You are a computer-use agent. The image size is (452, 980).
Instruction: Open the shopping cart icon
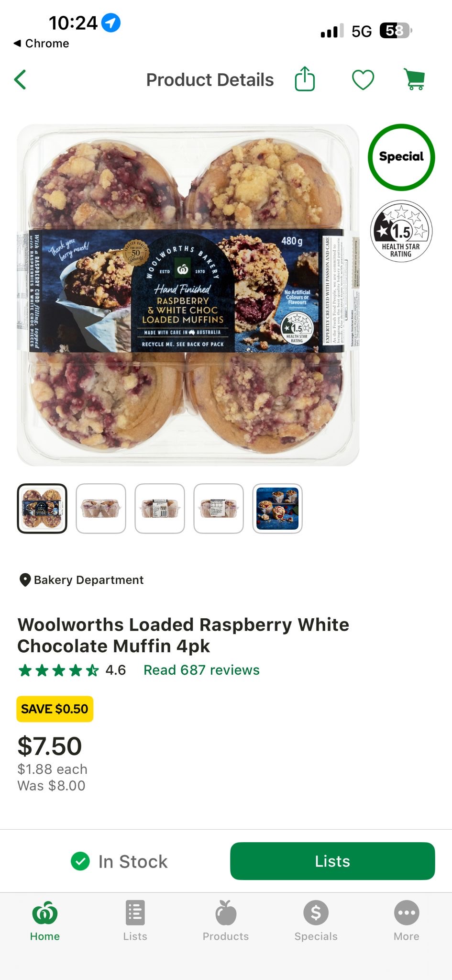pos(415,79)
